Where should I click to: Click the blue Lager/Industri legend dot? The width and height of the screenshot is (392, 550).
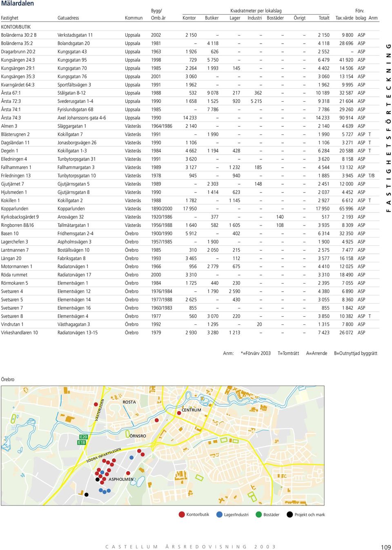[x=219, y=514]
